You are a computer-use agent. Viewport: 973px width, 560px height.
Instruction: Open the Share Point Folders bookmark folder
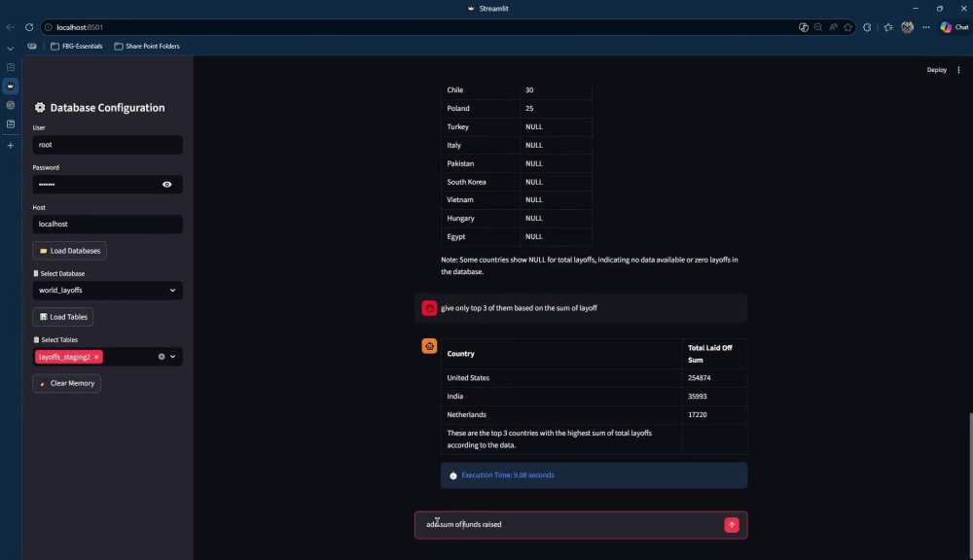pyautogui.click(x=147, y=46)
